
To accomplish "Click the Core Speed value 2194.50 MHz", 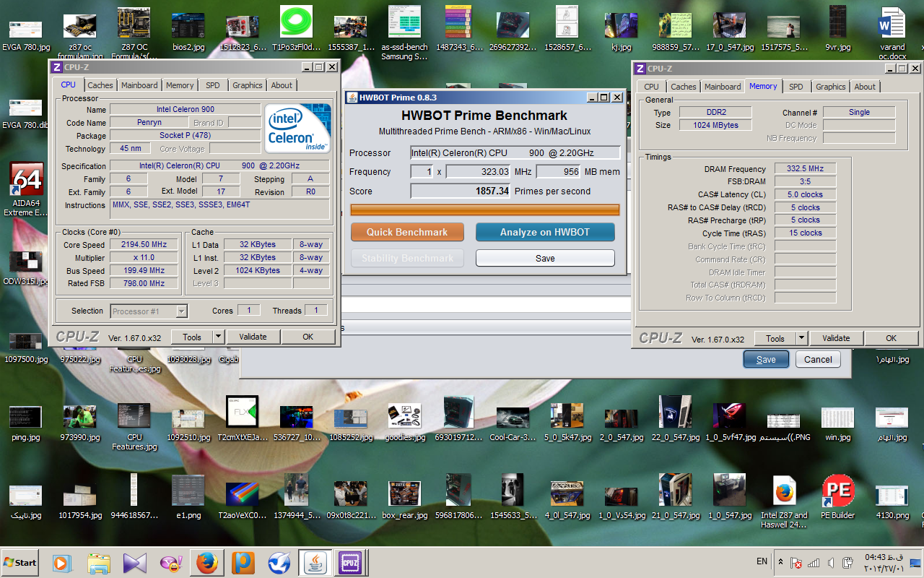I will (144, 245).
